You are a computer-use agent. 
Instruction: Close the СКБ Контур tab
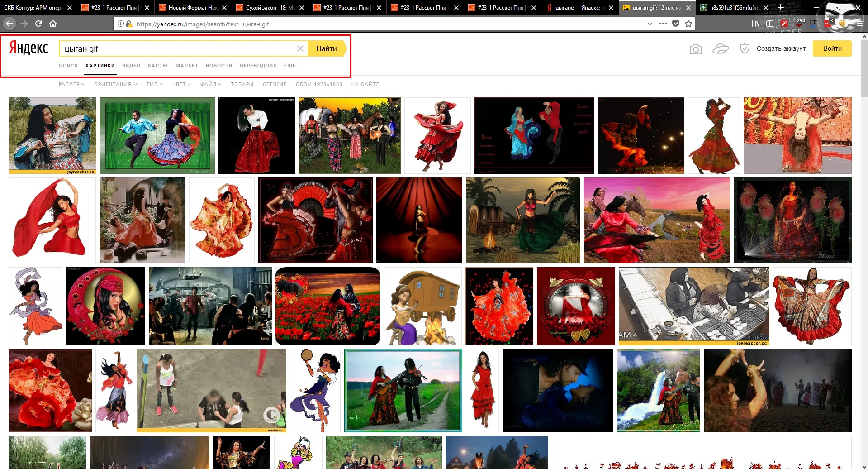click(70, 8)
